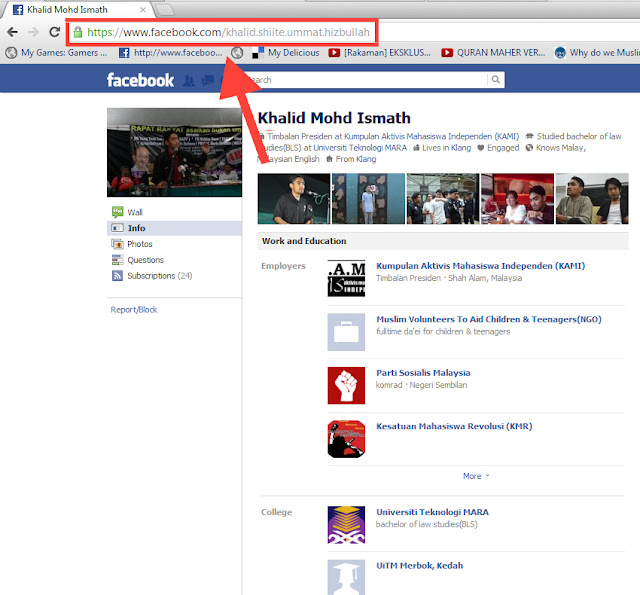This screenshot has height=595, width=640.
Task: Click UiTM Merbok graduation cap icon
Action: point(346,577)
